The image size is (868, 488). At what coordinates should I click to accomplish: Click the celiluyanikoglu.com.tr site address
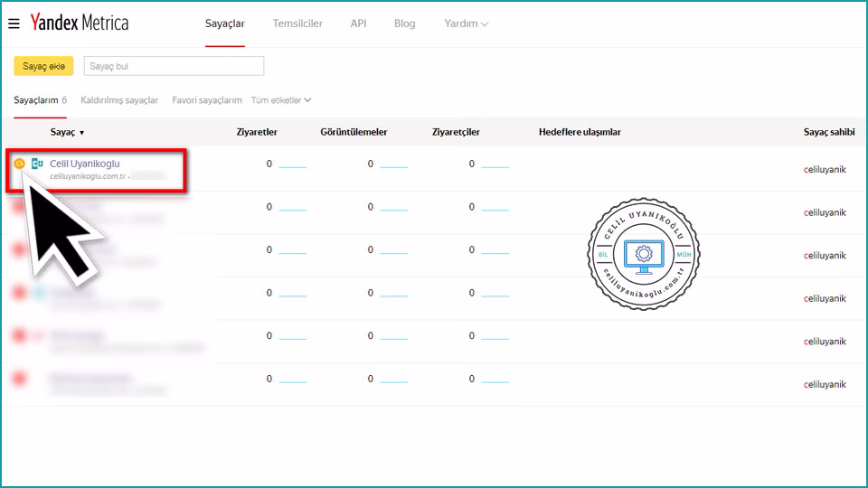tap(88, 176)
